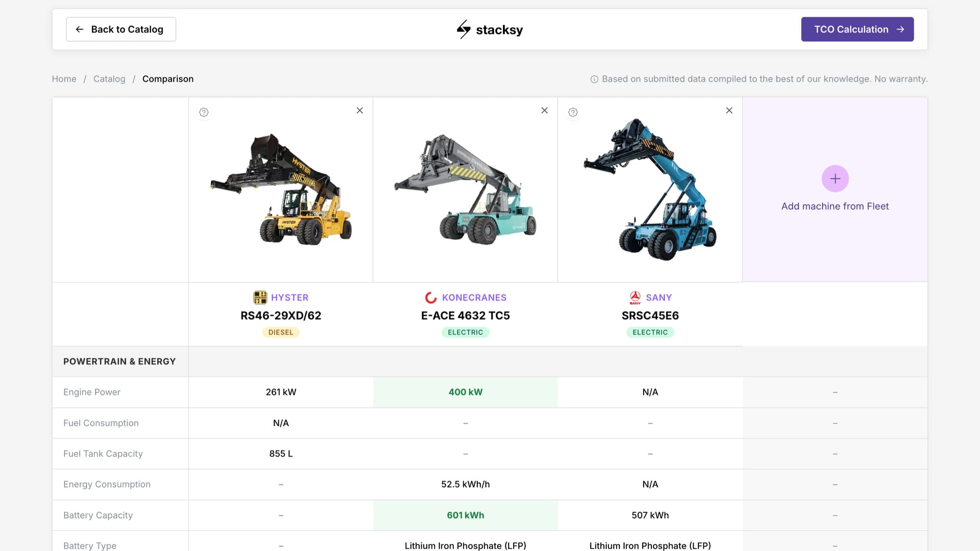Open the KONECRANES brand link

[x=474, y=298]
